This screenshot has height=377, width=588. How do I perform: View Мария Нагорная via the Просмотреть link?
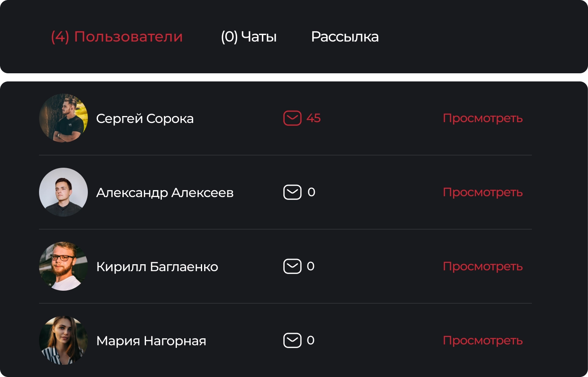point(483,340)
